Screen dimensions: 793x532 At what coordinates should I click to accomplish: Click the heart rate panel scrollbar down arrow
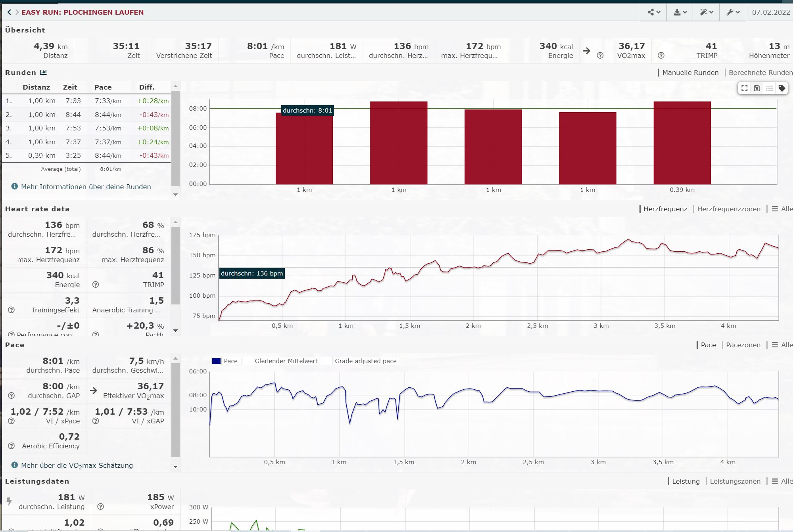175,331
